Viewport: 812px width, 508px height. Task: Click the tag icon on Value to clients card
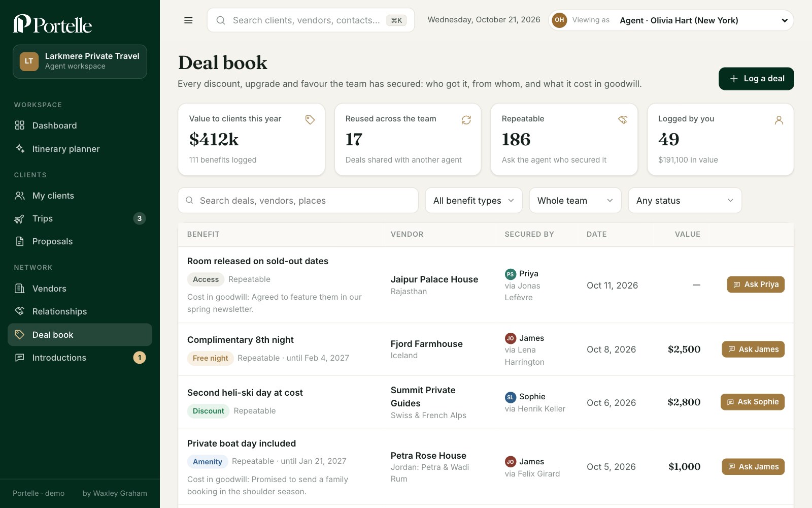tap(310, 119)
